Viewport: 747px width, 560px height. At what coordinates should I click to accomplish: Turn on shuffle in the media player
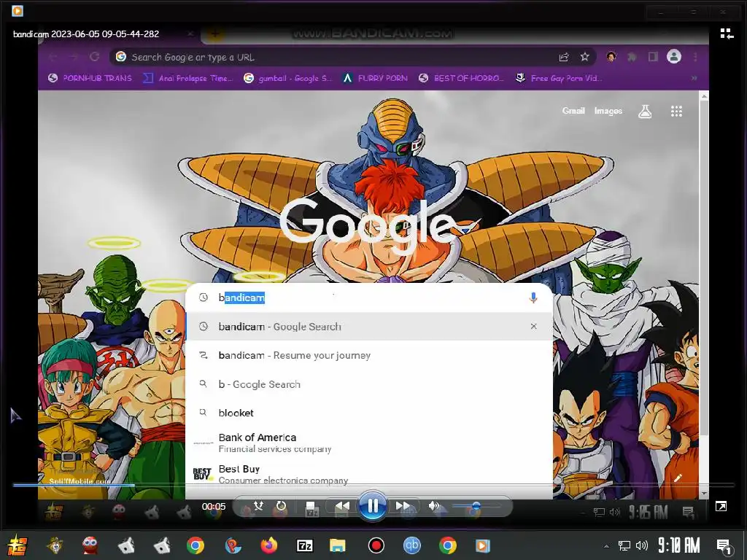(x=259, y=505)
